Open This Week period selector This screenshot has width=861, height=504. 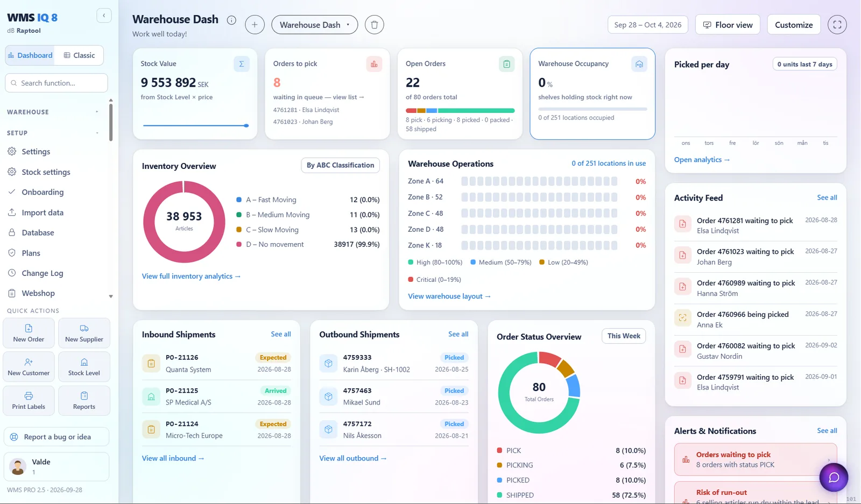[x=624, y=336]
